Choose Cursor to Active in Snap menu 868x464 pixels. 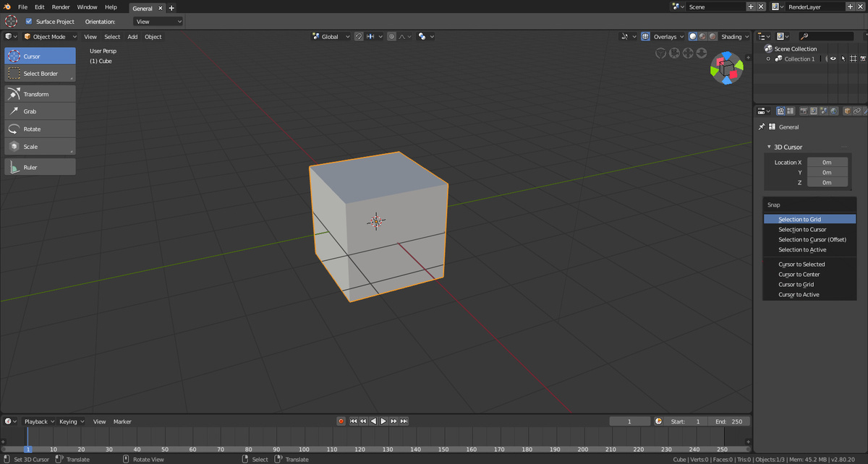click(810, 294)
